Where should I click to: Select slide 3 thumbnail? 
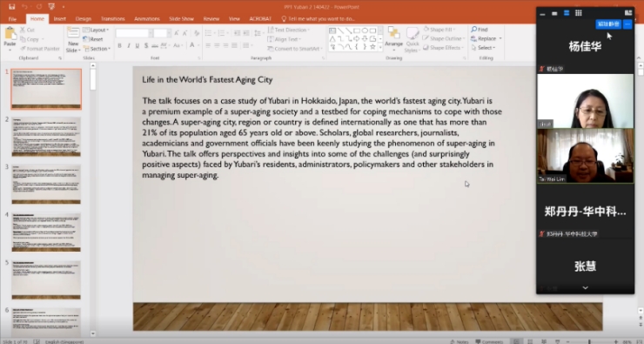[x=46, y=184]
